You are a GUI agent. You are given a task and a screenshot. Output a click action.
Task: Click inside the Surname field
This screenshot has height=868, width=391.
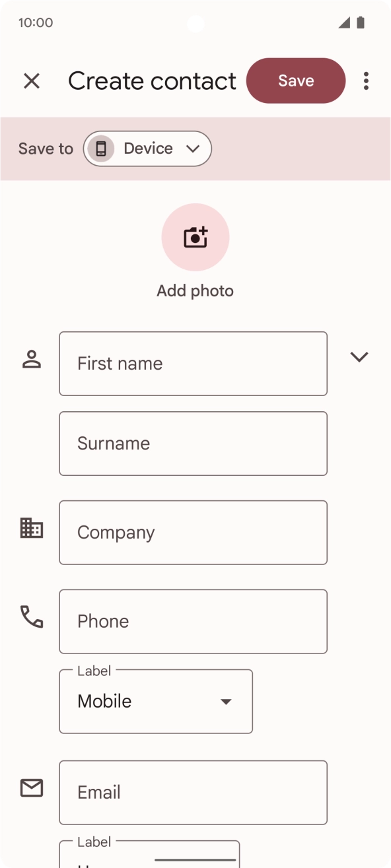(x=193, y=443)
